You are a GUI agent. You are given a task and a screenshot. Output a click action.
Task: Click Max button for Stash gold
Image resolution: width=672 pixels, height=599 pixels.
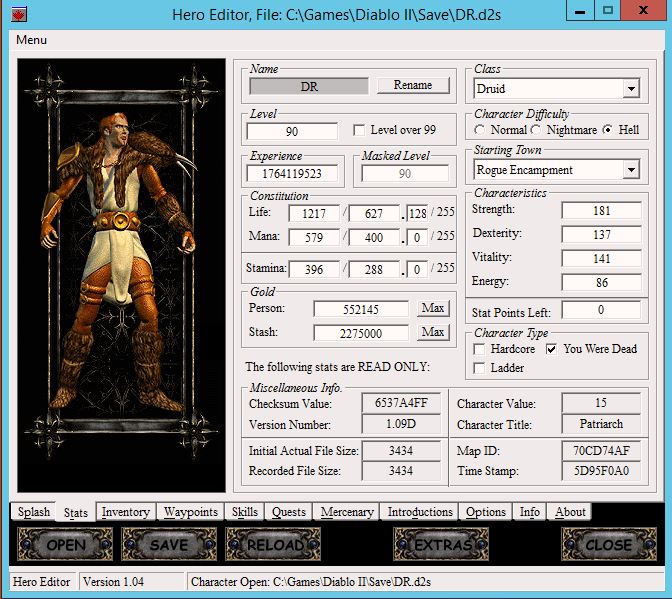pyautogui.click(x=433, y=332)
